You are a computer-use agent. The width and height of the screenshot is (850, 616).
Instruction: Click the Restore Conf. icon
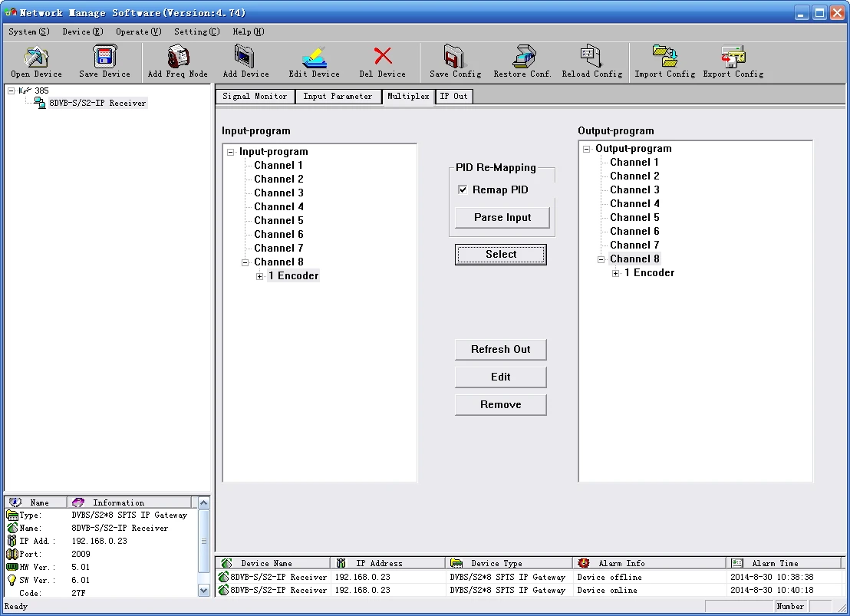(x=524, y=57)
